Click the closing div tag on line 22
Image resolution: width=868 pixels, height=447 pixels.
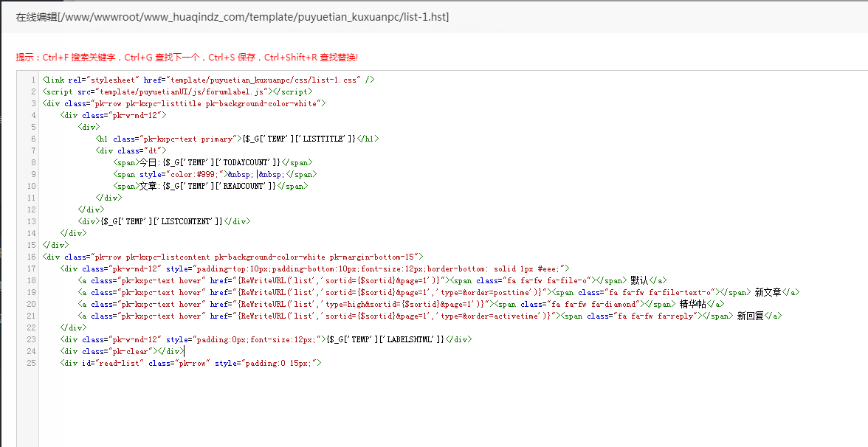coord(74,328)
